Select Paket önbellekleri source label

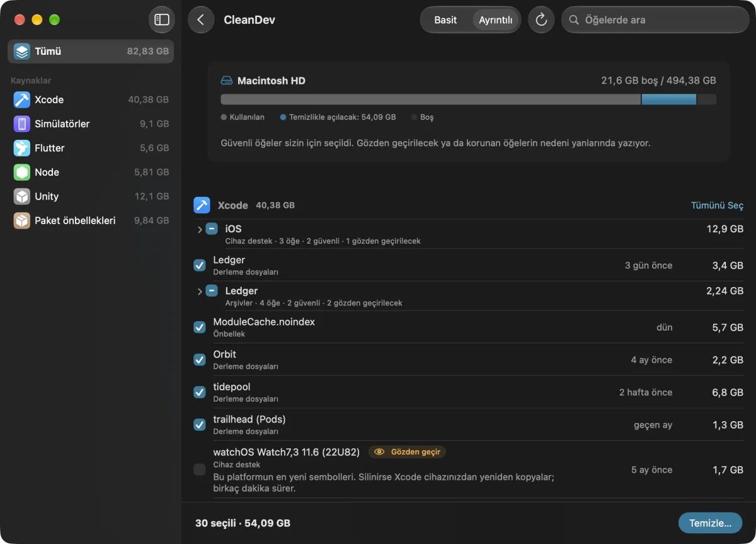pyautogui.click(x=75, y=220)
